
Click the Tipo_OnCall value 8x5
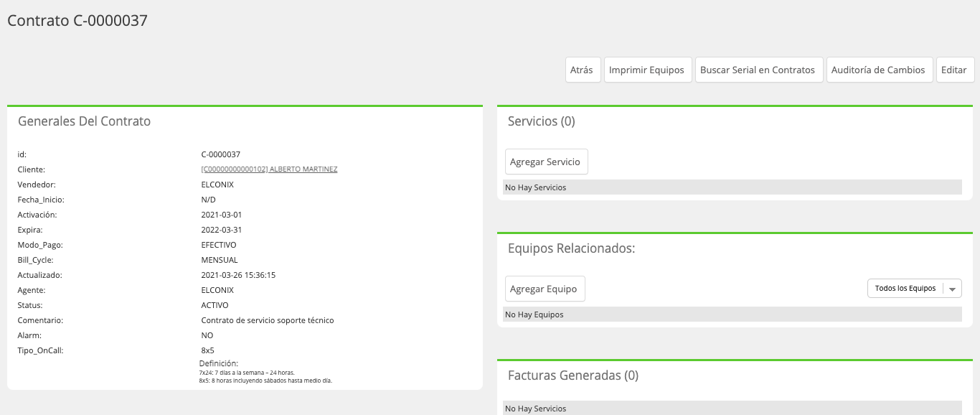coord(208,350)
